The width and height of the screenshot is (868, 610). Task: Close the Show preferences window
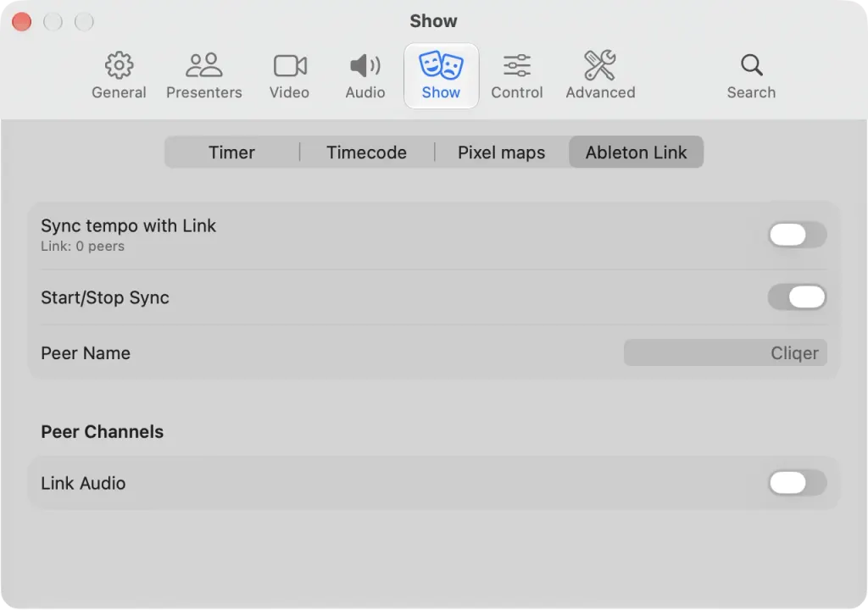(x=21, y=21)
